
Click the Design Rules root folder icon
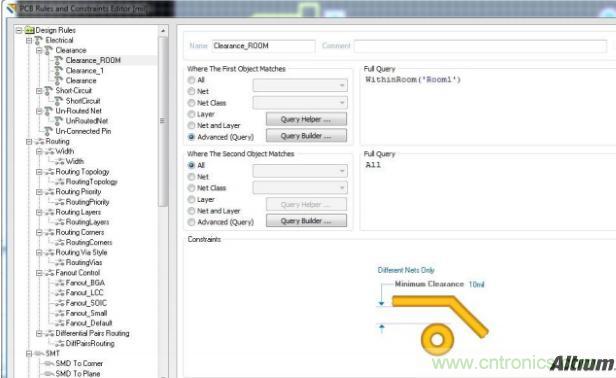(x=29, y=30)
